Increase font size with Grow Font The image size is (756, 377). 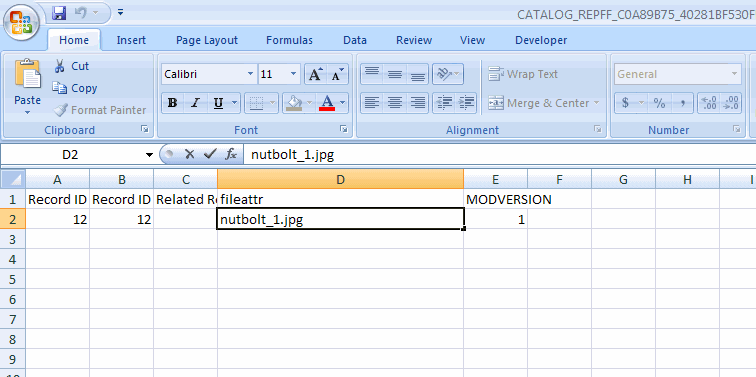[315, 74]
